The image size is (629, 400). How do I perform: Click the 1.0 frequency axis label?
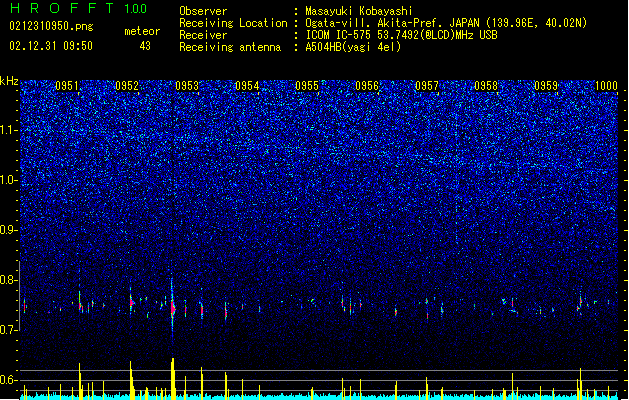coord(9,180)
